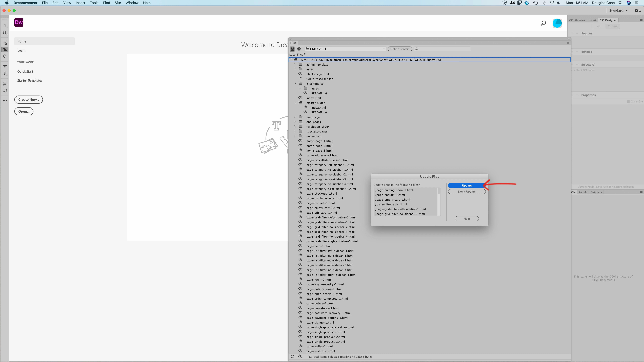Click the Update button in dialog
Screen dimensions: 644x362
tap(467, 185)
